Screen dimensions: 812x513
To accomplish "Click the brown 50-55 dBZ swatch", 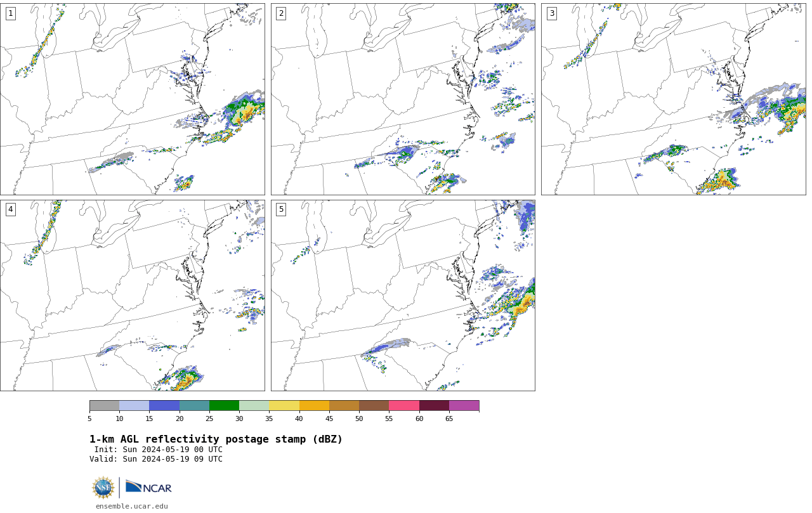I will pyautogui.click(x=374, y=406).
